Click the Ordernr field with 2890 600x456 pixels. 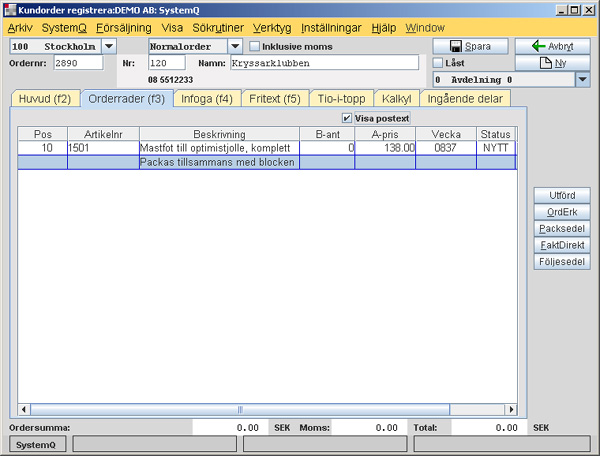pos(78,63)
